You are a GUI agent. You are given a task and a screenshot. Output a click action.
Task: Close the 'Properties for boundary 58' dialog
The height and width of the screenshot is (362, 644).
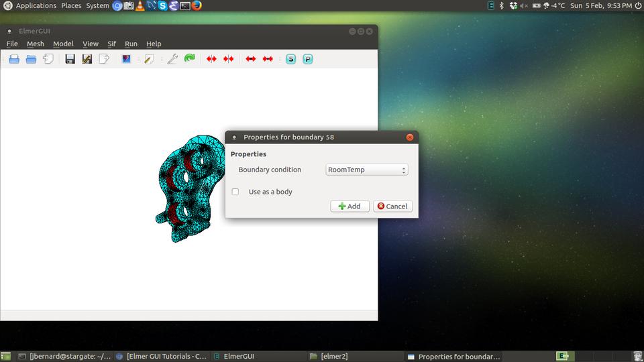coord(409,137)
